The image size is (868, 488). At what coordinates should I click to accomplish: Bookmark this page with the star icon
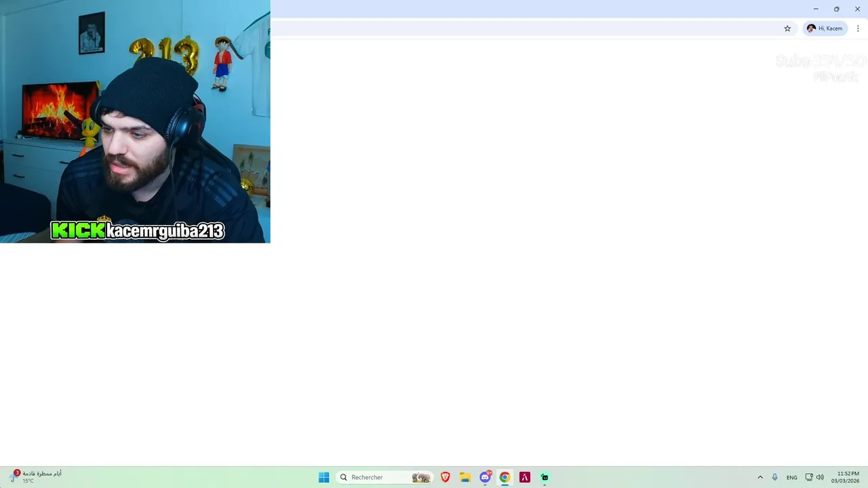(x=787, y=28)
